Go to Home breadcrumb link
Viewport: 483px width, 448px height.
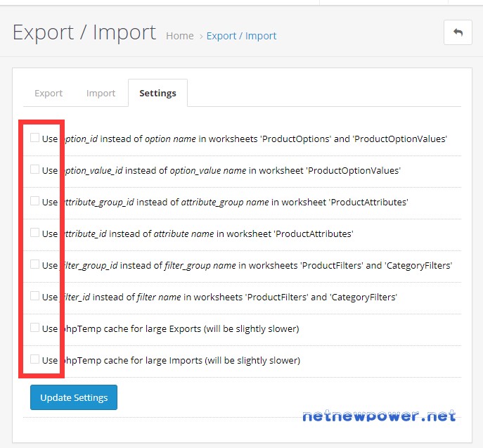tap(180, 36)
